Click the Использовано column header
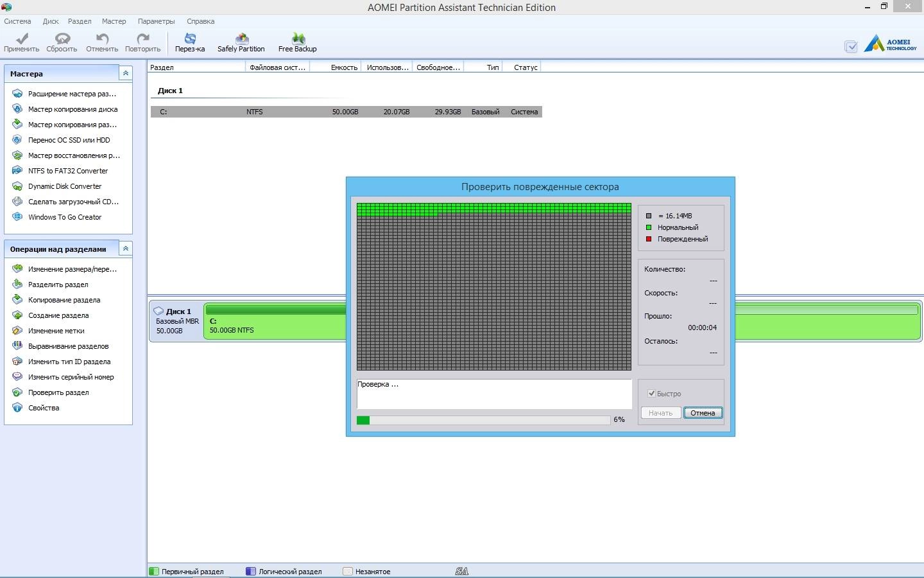924x578 pixels. (x=388, y=67)
